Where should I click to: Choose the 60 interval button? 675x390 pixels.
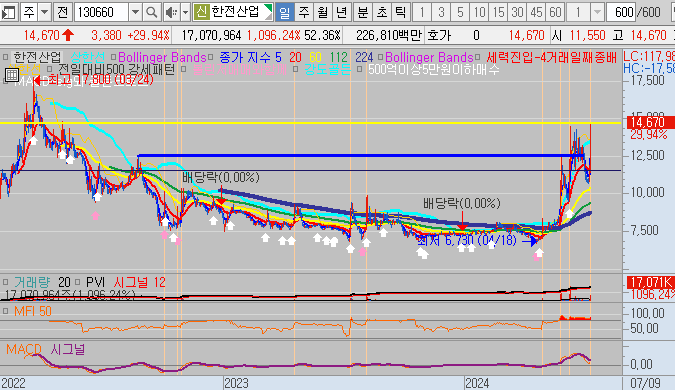click(x=555, y=12)
